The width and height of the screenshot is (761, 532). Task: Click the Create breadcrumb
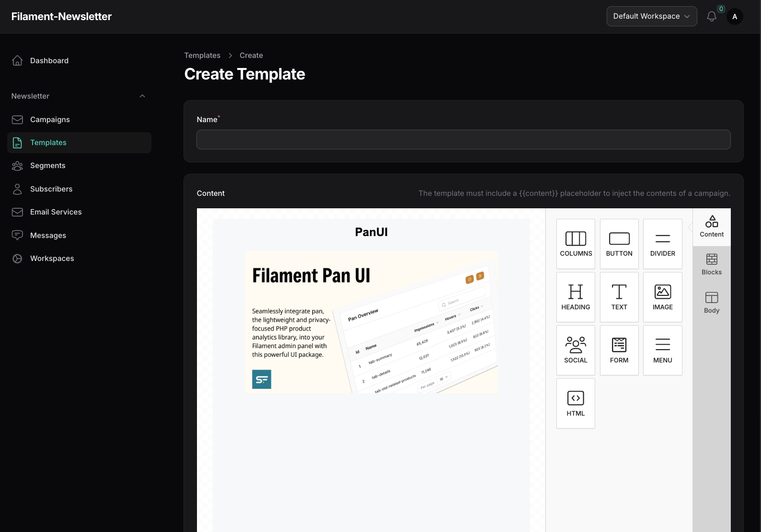click(x=251, y=56)
